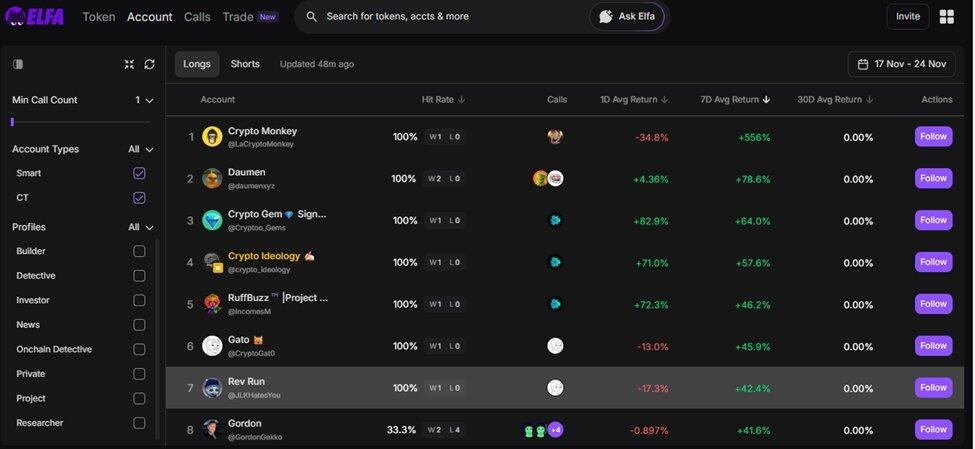This screenshot has height=449, width=975.
Task: Collapse the Profiles section chevron
Action: (149, 227)
